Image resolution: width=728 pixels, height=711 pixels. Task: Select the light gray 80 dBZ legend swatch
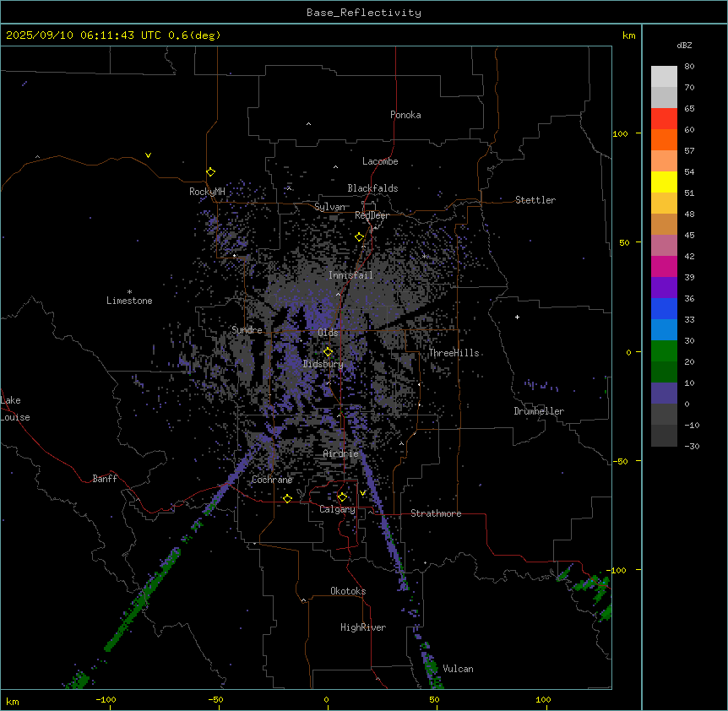tap(664, 77)
